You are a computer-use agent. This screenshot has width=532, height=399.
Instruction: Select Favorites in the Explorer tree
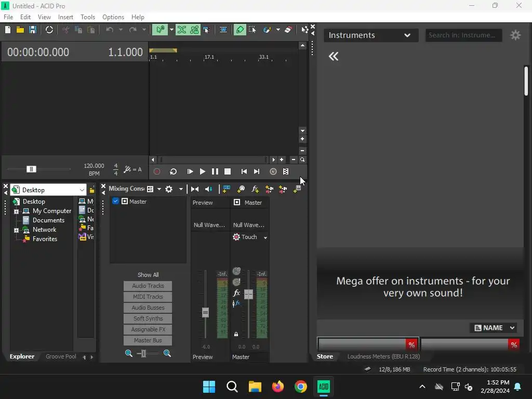pyautogui.click(x=45, y=239)
